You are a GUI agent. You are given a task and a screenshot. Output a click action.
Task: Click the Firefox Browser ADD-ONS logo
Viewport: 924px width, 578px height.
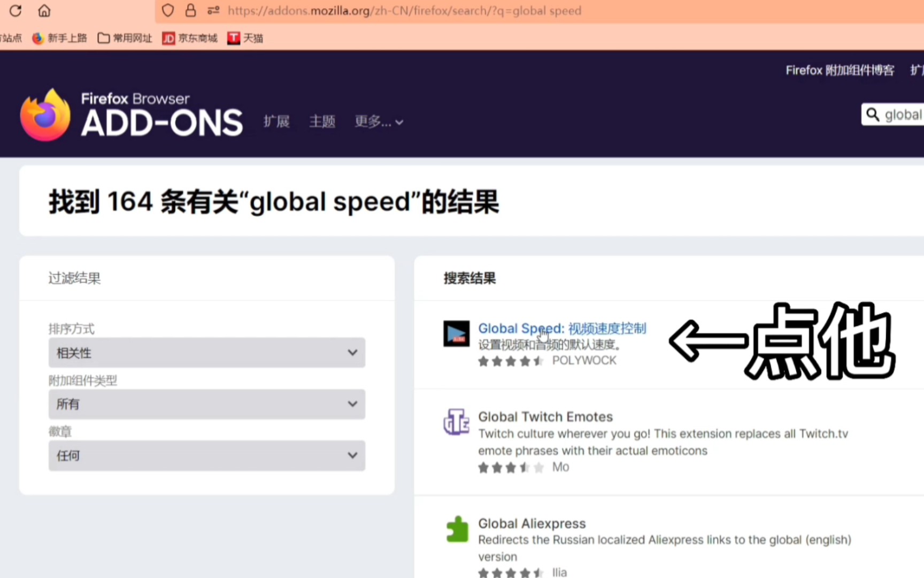(131, 115)
